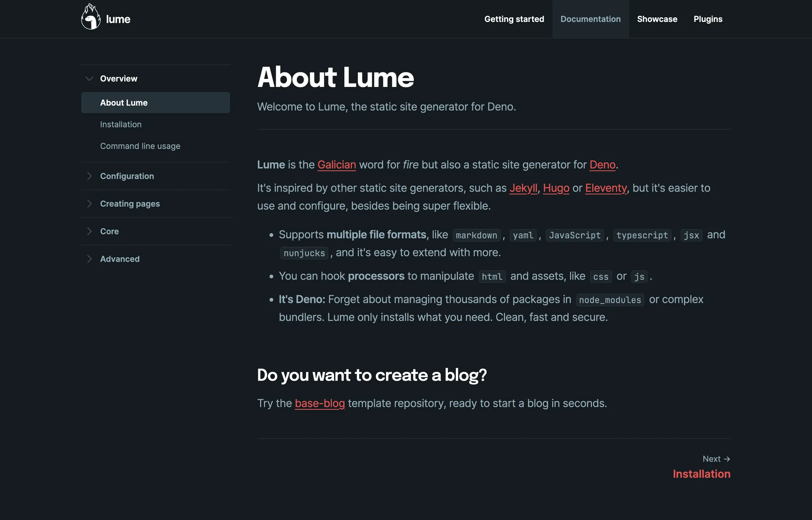Open the base-blog template link
This screenshot has width=812, height=520.
click(320, 403)
